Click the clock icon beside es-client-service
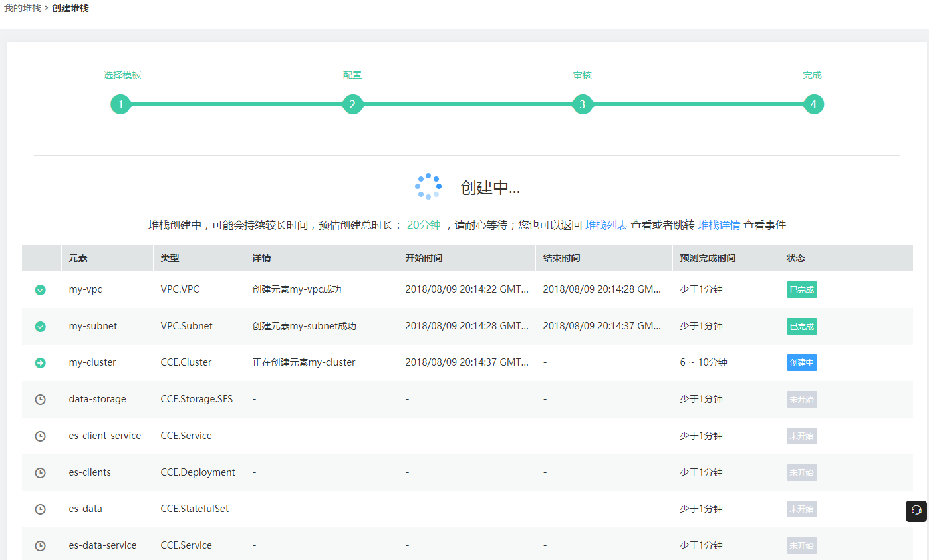Screen dimensions: 929x560 coord(41,436)
